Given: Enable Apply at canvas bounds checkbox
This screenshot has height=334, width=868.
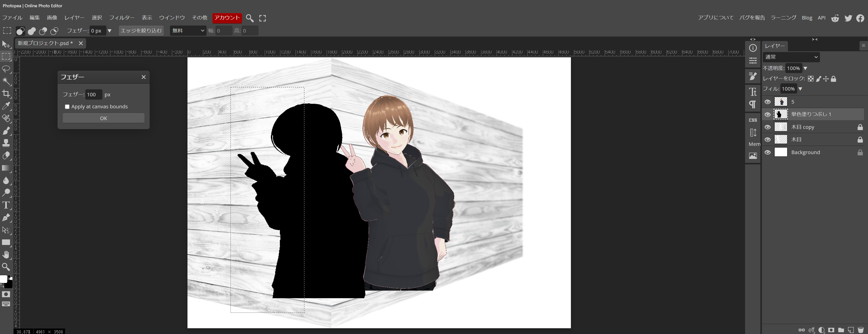Looking at the screenshot, I should pyautogui.click(x=67, y=107).
